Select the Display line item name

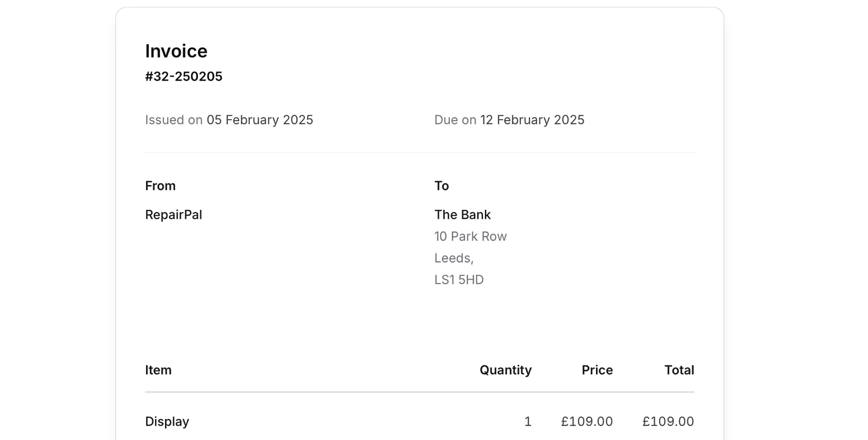(x=167, y=421)
